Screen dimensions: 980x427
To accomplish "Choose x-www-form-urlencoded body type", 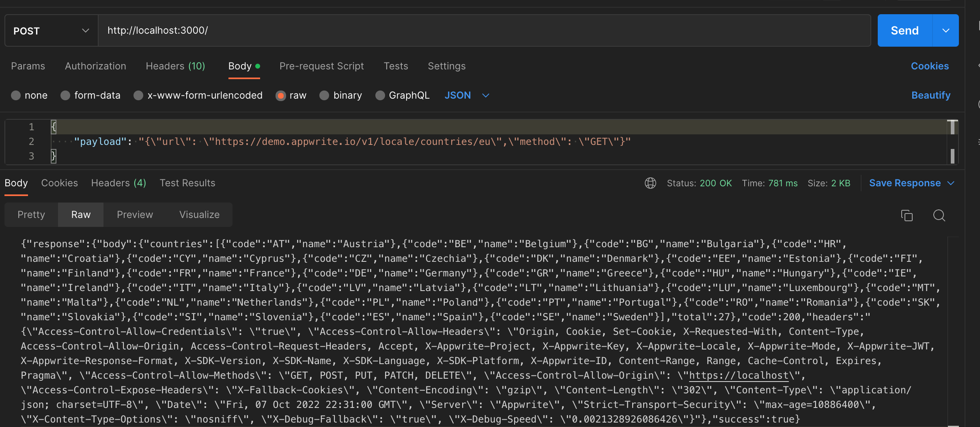I will point(138,95).
